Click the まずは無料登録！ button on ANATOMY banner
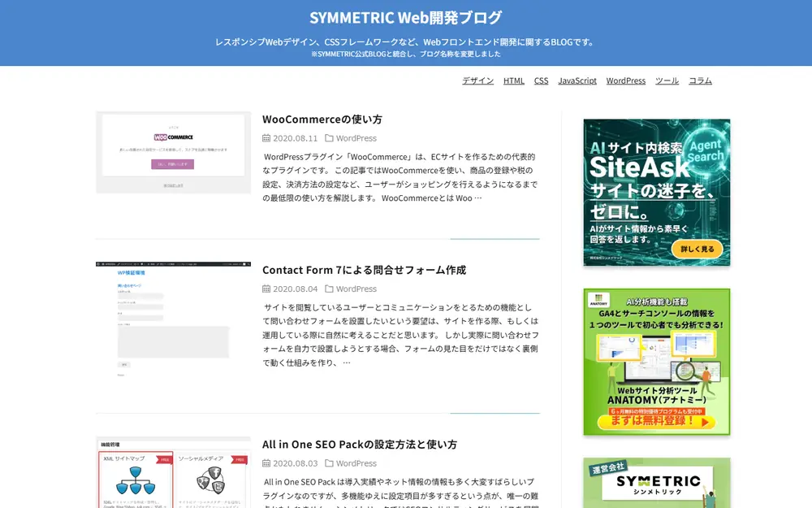Image resolution: width=812 pixels, height=508 pixels. 656,421
